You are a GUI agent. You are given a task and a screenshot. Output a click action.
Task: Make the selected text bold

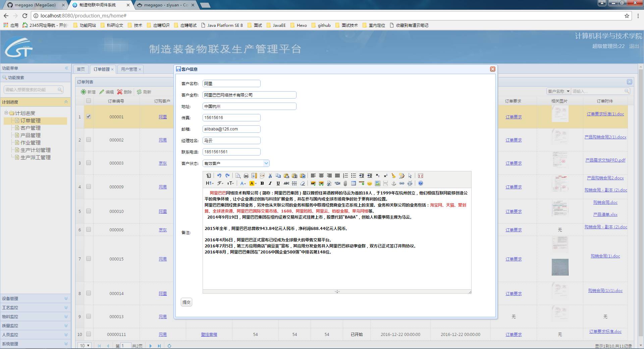pos(262,183)
